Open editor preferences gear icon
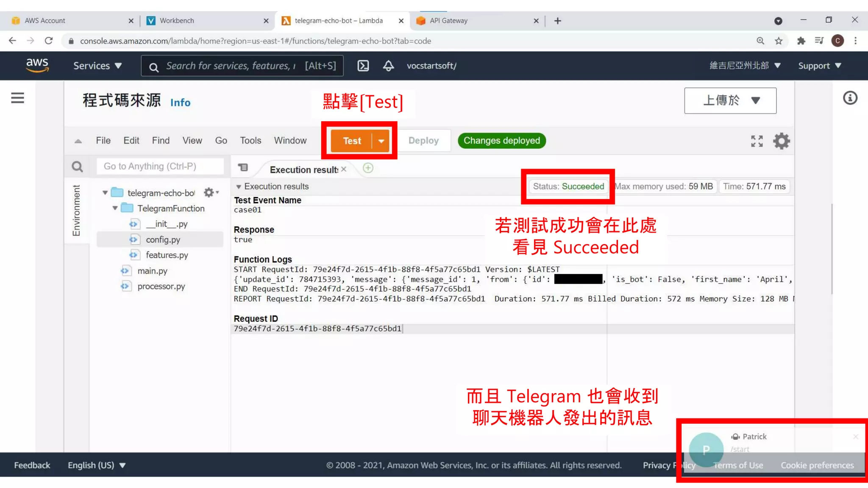Image resolution: width=868 pixels, height=488 pixels. coord(782,141)
